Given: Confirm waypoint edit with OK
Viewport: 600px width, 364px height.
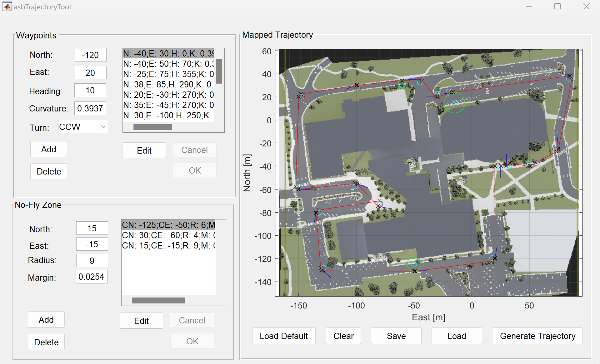Looking at the screenshot, I should [x=194, y=170].
